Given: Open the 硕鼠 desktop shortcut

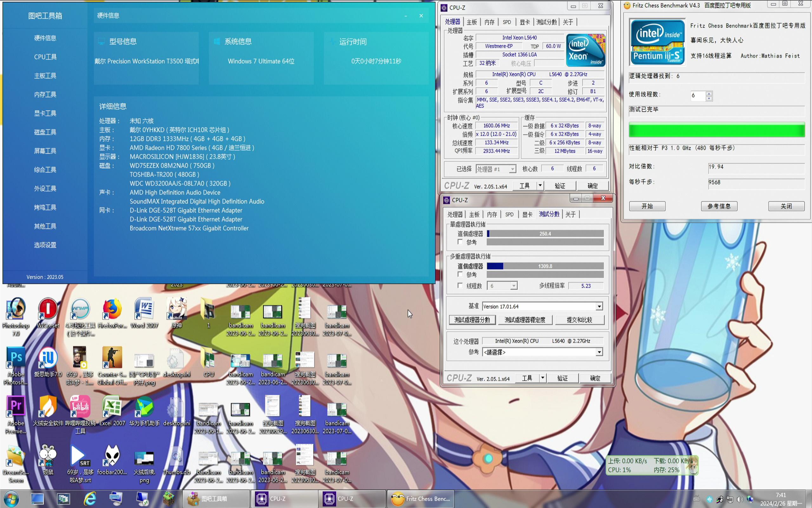Looking at the screenshot, I should [x=48, y=460].
